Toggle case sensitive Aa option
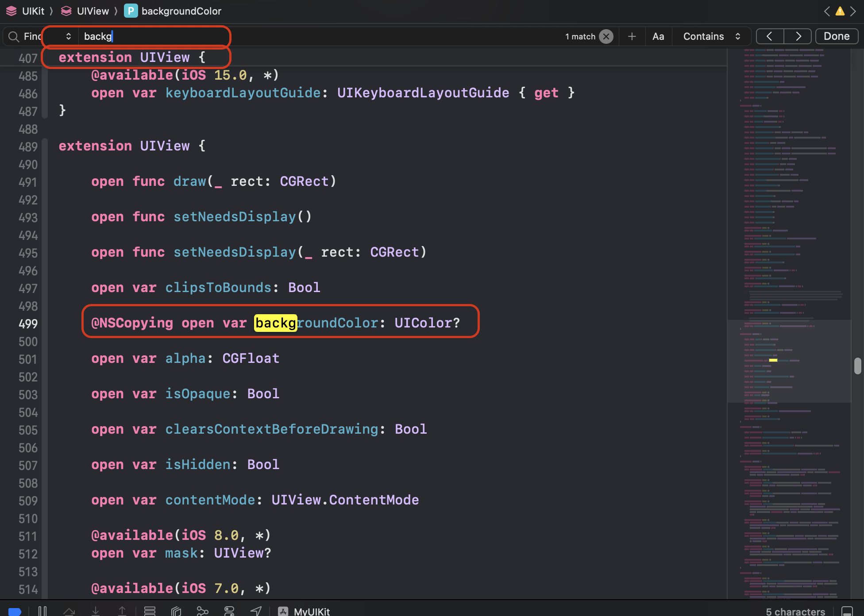The width and height of the screenshot is (864, 616). click(x=658, y=36)
